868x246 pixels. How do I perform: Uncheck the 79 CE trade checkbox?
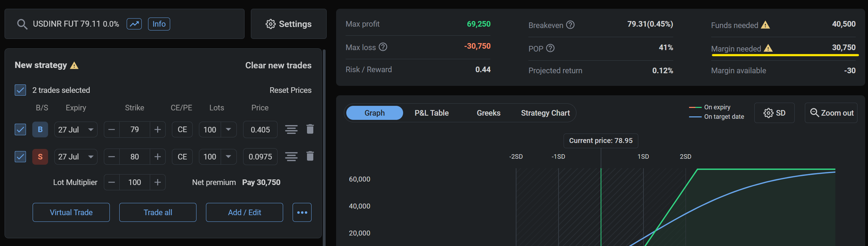tap(20, 130)
